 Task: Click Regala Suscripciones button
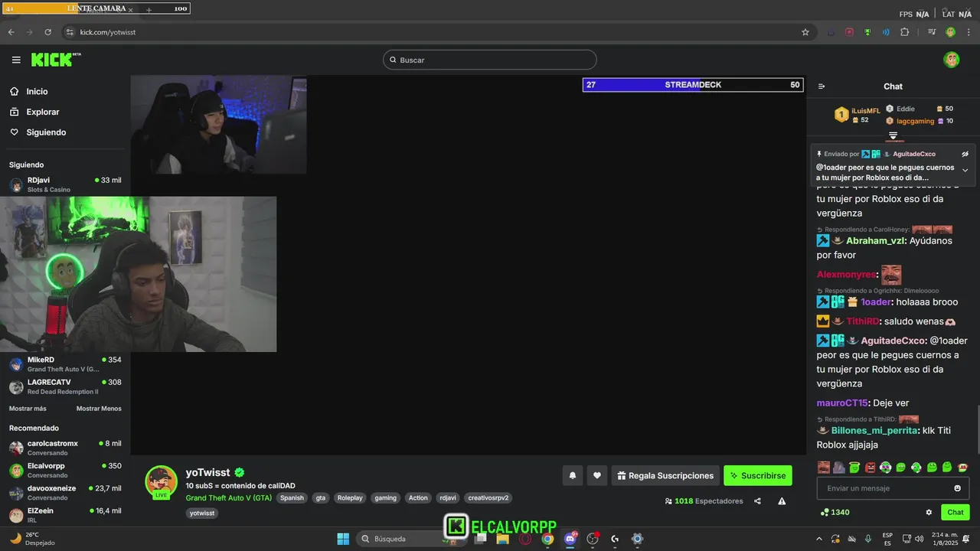click(x=665, y=475)
